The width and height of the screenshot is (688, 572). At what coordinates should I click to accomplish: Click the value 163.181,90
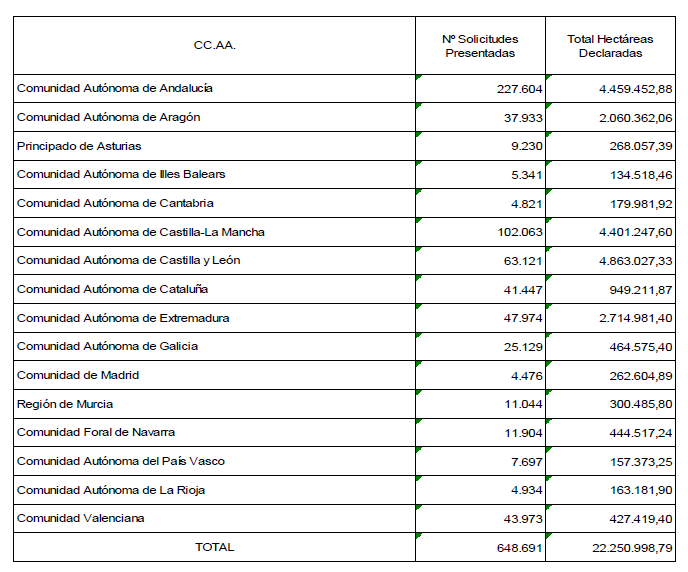(x=641, y=490)
